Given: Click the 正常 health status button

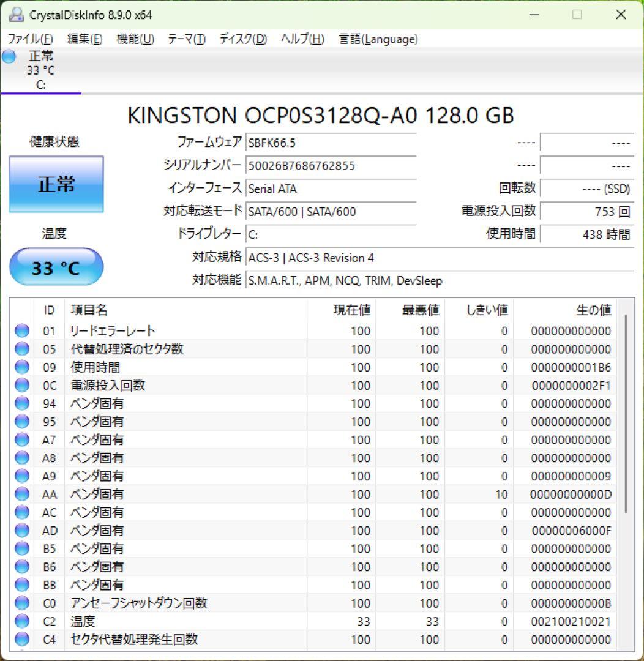Looking at the screenshot, I should [x=56, y=184].
